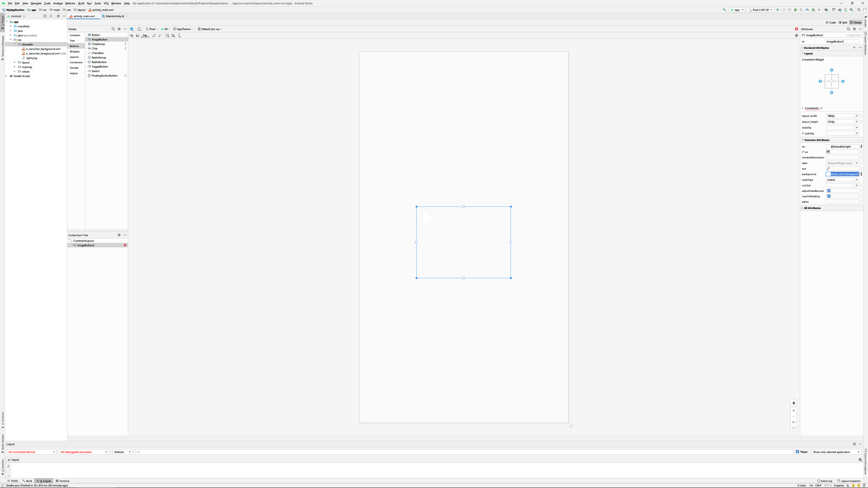The width and height of the screenshot is (868, 488).
Task: Click the background color swatch
Action: (x=828, y=174)
